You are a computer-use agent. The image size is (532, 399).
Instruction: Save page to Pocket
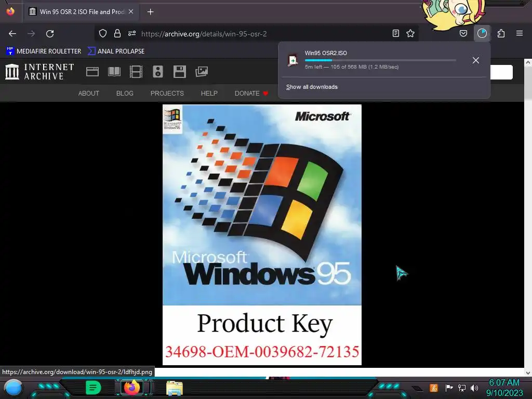point(463,33)
